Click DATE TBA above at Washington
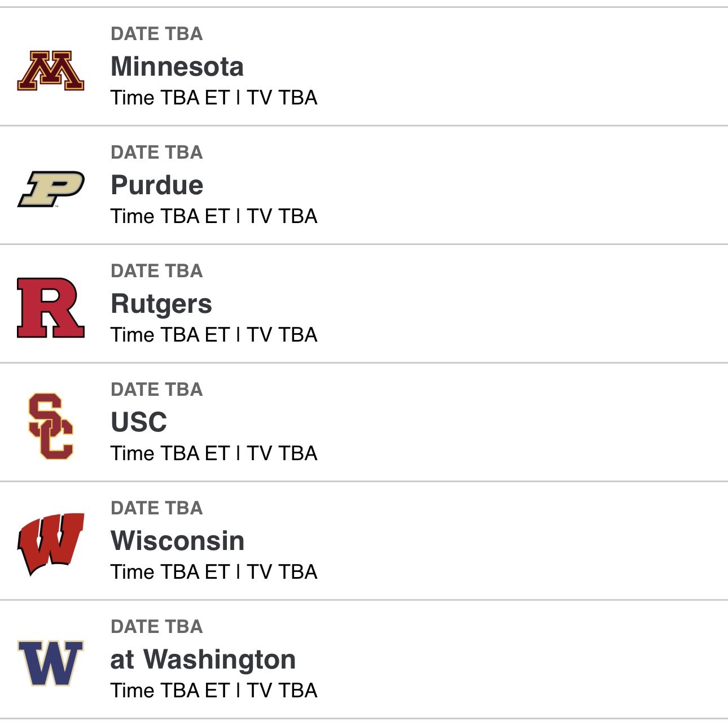The width and height of the screenshot is (728, 725). tap(157, 627)
